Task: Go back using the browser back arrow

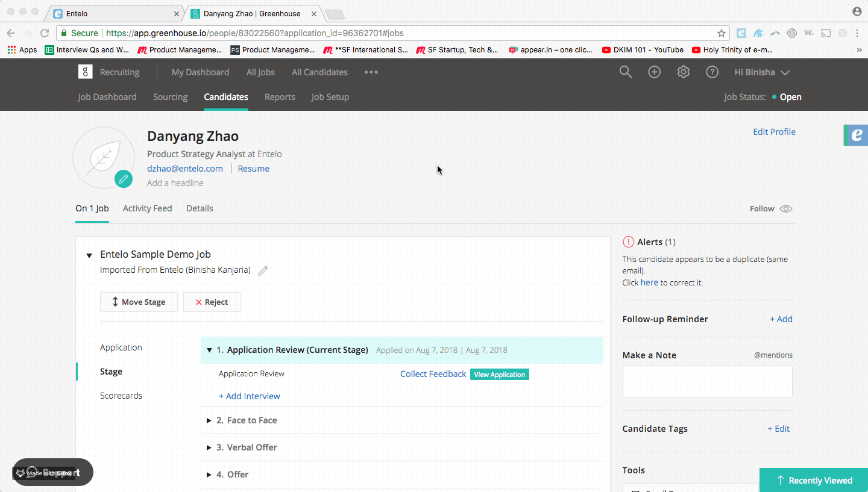Action: (x=10, y=33)
